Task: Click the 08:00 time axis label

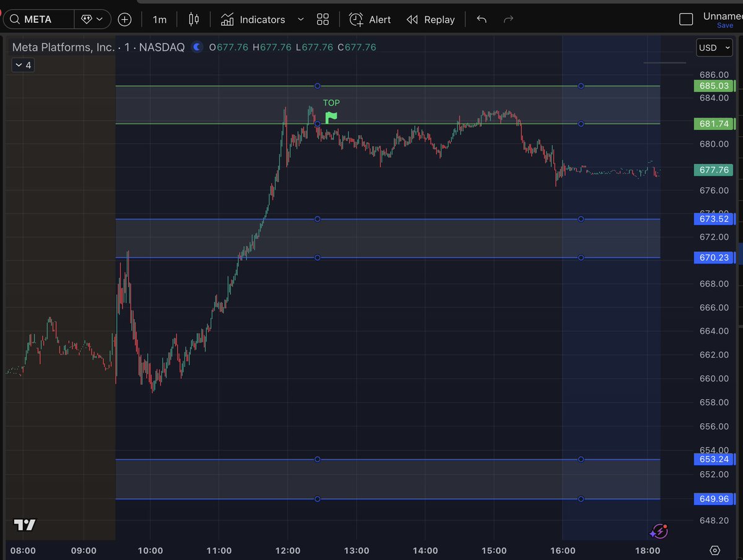Action: (x=24, y=550)
